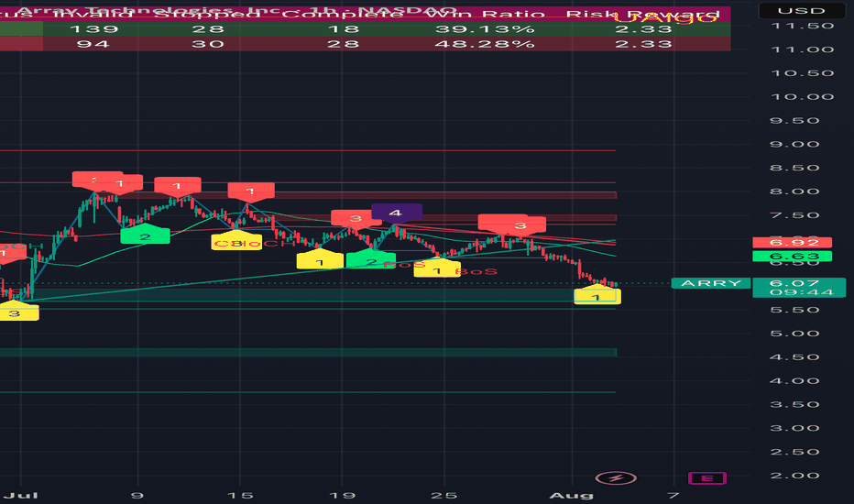Click the 3.00 price axis label
The image size is (854, 504).
794,428
